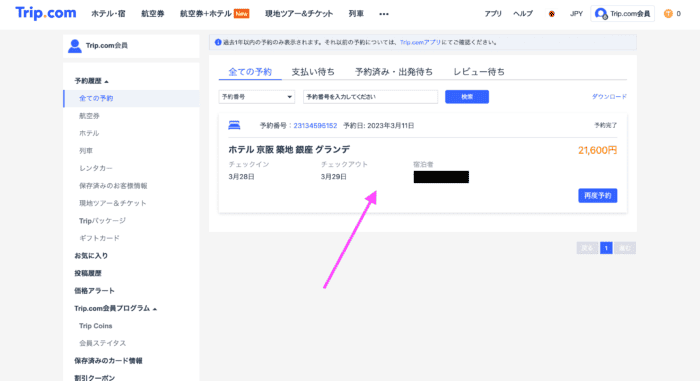The image size is (700, 381).
Task: Open Tripパッケージ in sidebar
Action: (102, 221)
